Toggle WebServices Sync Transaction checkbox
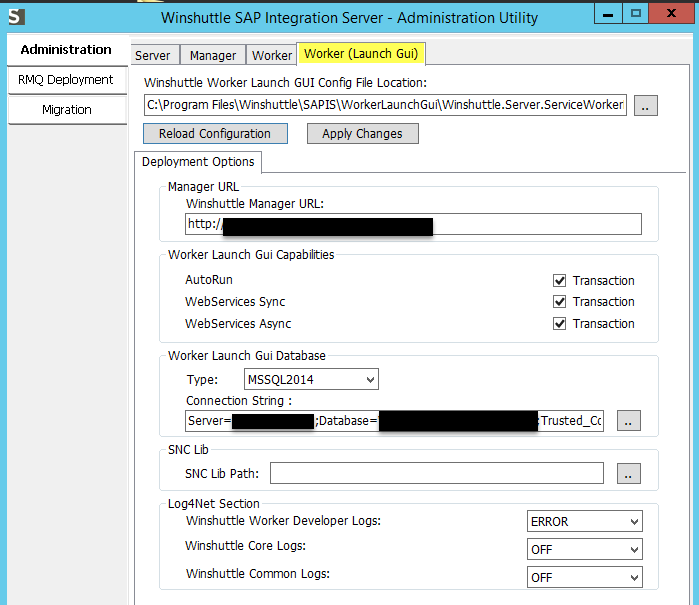This screenshot has width=699, height=605. [559, 302]
